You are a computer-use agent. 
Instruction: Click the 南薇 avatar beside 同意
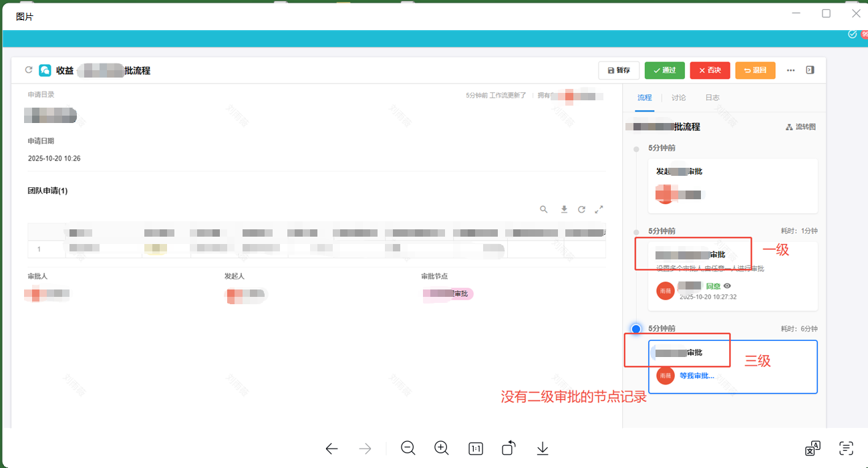point(666,291)
